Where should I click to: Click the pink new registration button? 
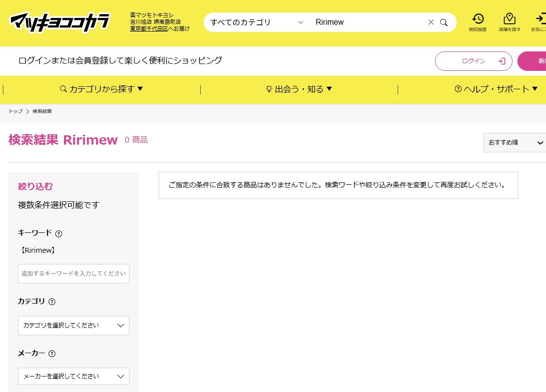(x=532, y=61)
